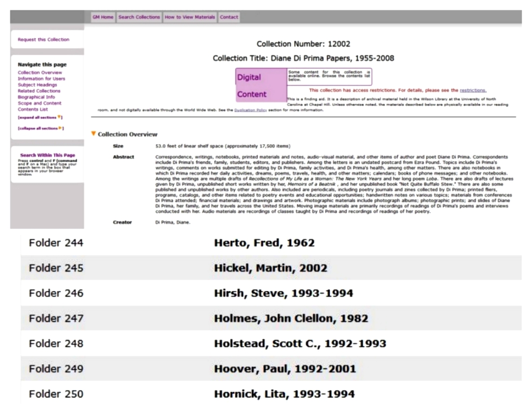Select the Holmes, John Clellon, 1982 folder
The image size is (532, 414).
point(291,318)
